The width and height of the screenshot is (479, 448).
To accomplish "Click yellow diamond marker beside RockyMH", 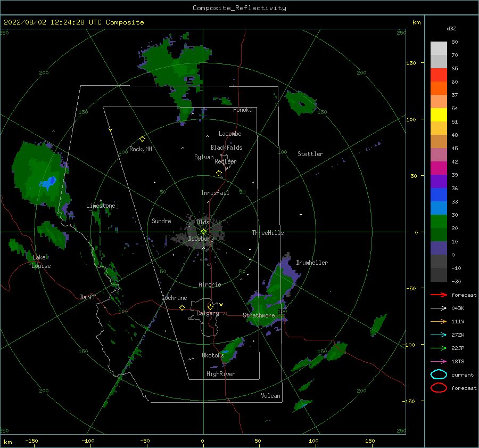I will click(142, 139).
